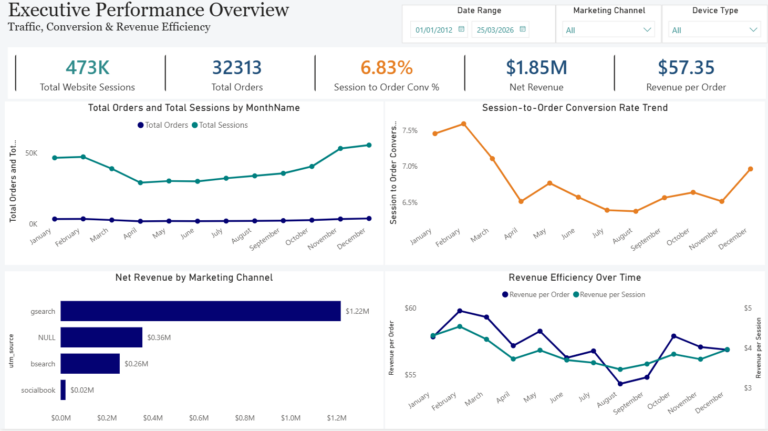768x431 pixels.
Task: Open the start date calendar picker icon
Action: click(461, 30)
